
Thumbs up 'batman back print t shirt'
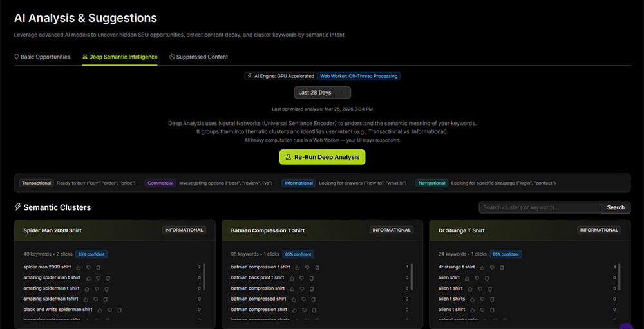(292, 278)
